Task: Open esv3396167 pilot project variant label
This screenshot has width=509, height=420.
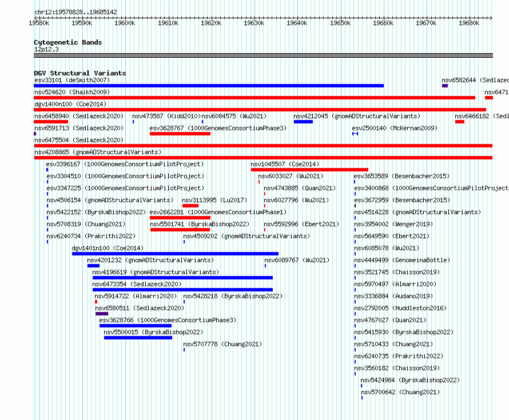Action: pyautogui.click(x=125, y=164)
